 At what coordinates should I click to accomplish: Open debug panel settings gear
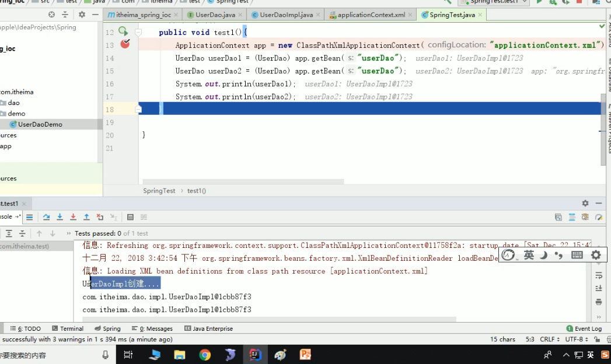click(585, 203)
